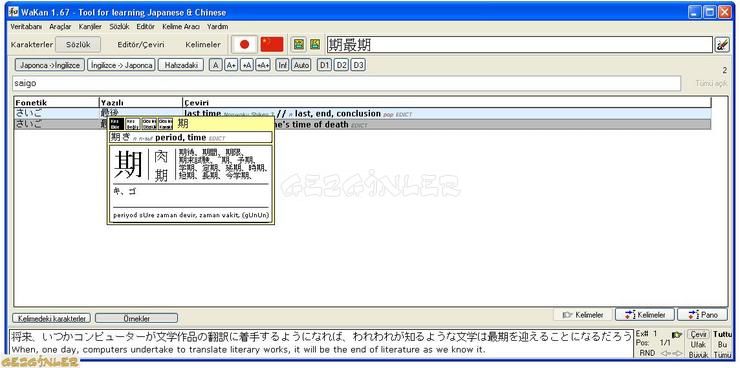The height and width of the screenshot is (368, 740).
Task: Switch to the Sözlük panel button
Action: [78, 45]
